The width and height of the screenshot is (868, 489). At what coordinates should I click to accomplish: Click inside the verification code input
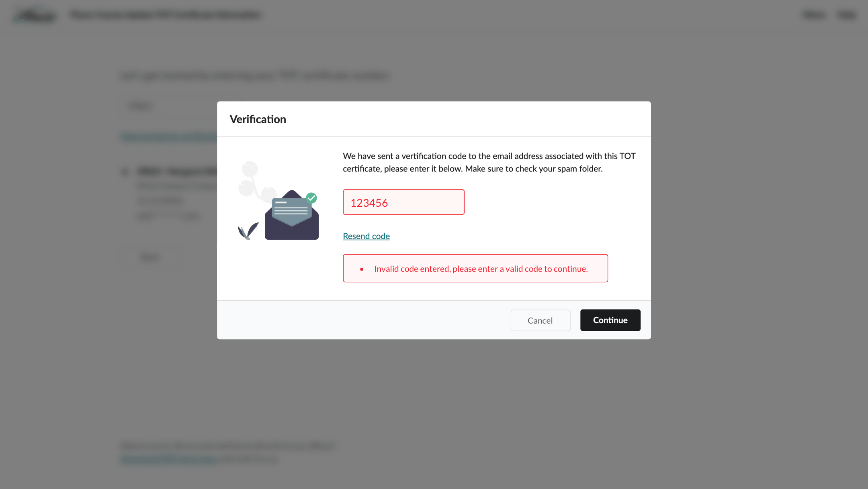coord(403,202)
